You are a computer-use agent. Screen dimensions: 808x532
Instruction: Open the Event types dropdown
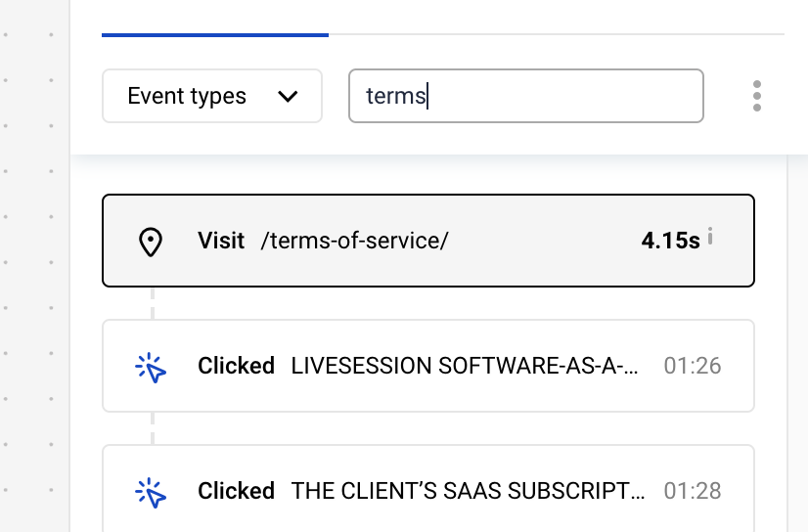pyautogui.click(x=211, y=96)
